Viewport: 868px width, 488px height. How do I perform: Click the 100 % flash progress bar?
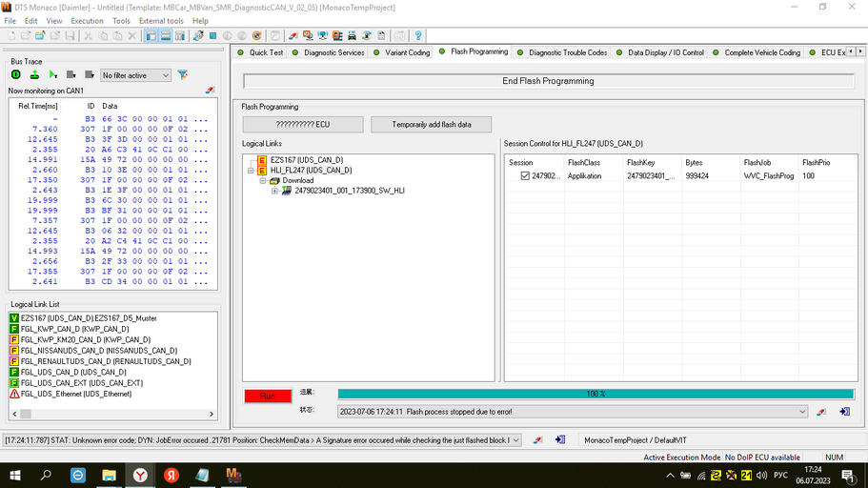[595, 394]
